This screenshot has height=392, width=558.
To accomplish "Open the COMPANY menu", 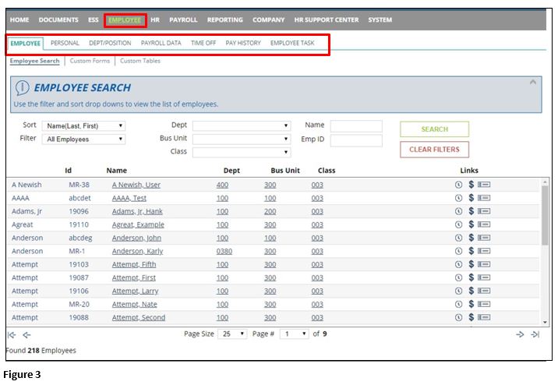I will pos(269,20).
